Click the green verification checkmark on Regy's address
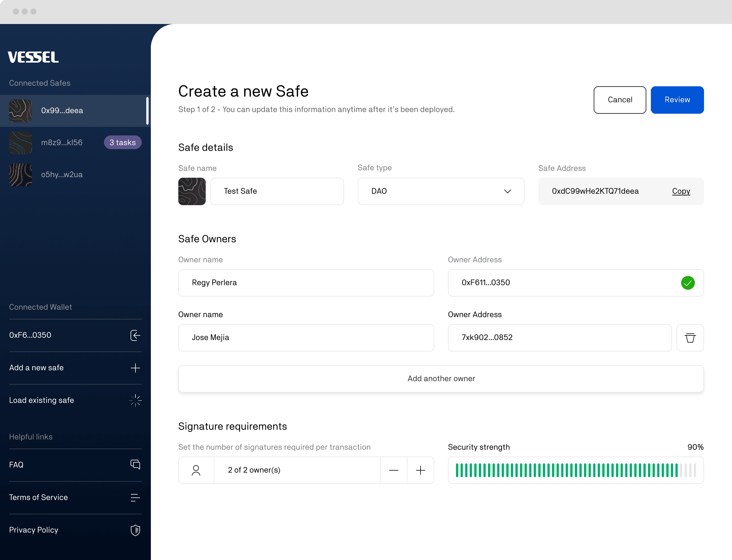732x560 pixels. 688,283
